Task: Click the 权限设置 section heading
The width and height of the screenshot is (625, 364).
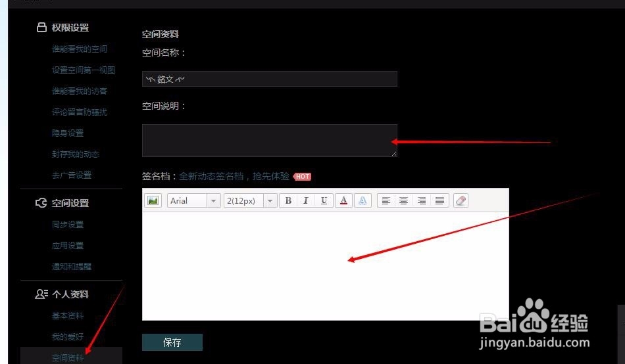Action: (70, 28)
